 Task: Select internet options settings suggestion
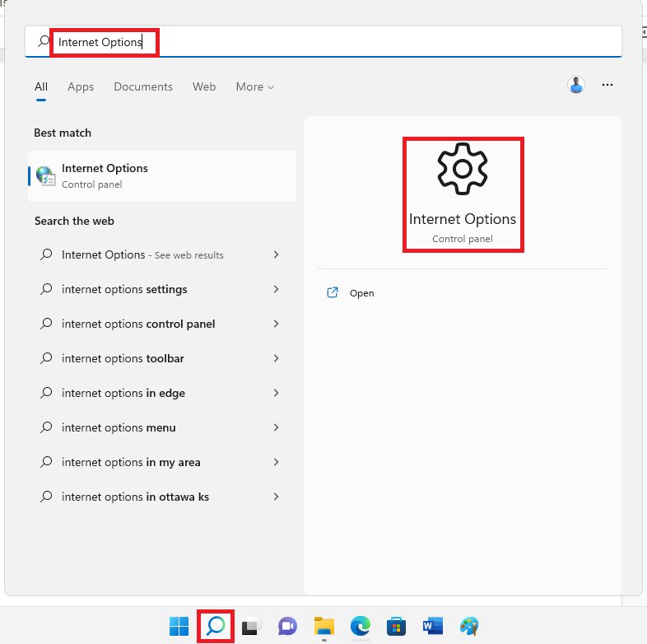point(161,289)
